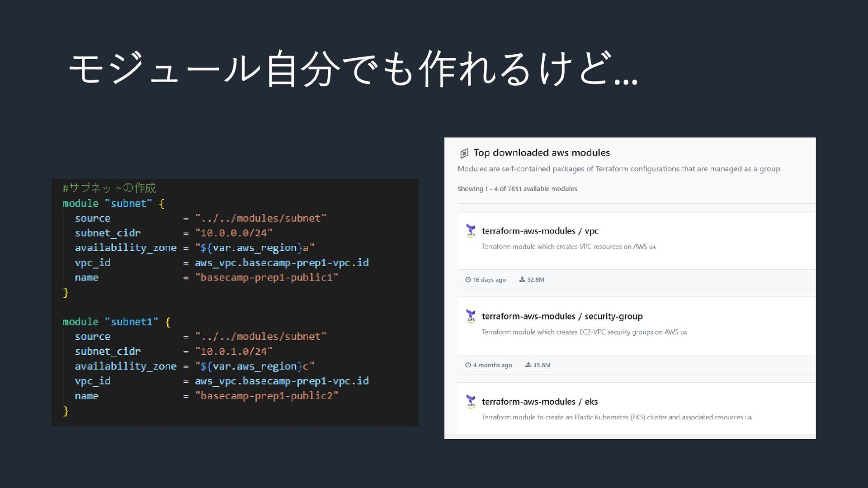Screen dimensions: 868x488
Task: Open the terraform-aws-modules / security-group link
Action: [562, 316]
